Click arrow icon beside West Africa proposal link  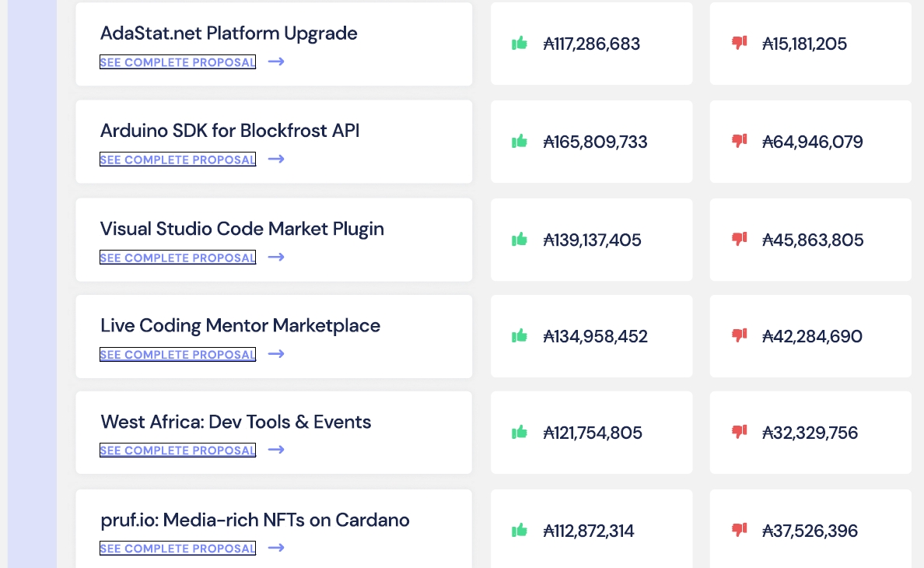point(276,450)
